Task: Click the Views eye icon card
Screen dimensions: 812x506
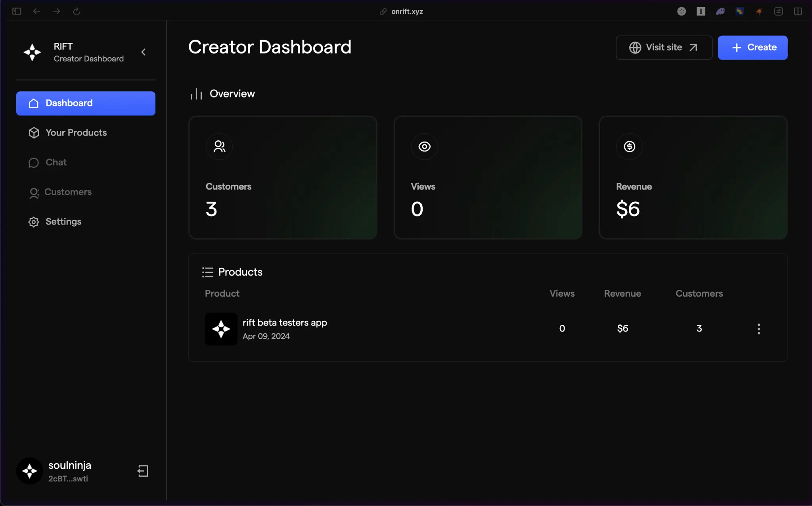Action: point(424,147)
